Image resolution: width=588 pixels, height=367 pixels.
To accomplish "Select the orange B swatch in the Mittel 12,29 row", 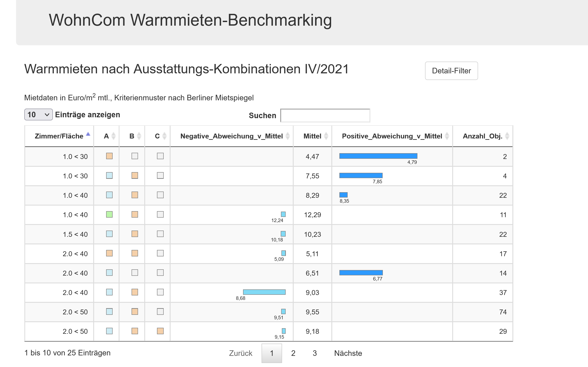I will pos(135,214).
